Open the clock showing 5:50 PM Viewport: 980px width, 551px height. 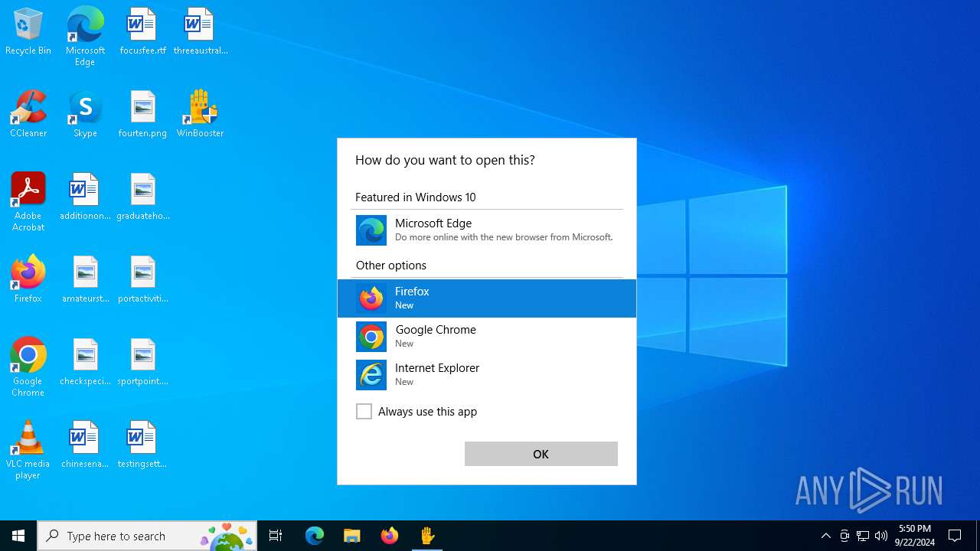click(x=915, y=536)
